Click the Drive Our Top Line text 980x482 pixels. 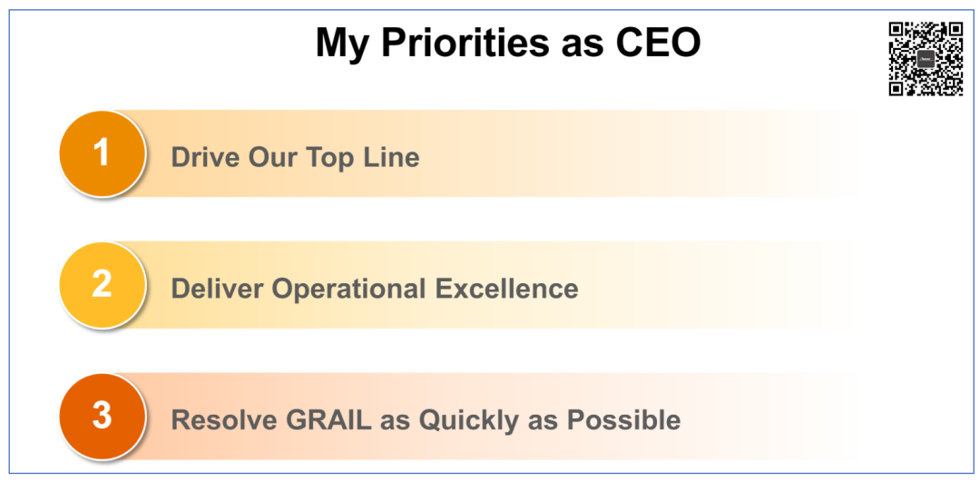(295, 157)
